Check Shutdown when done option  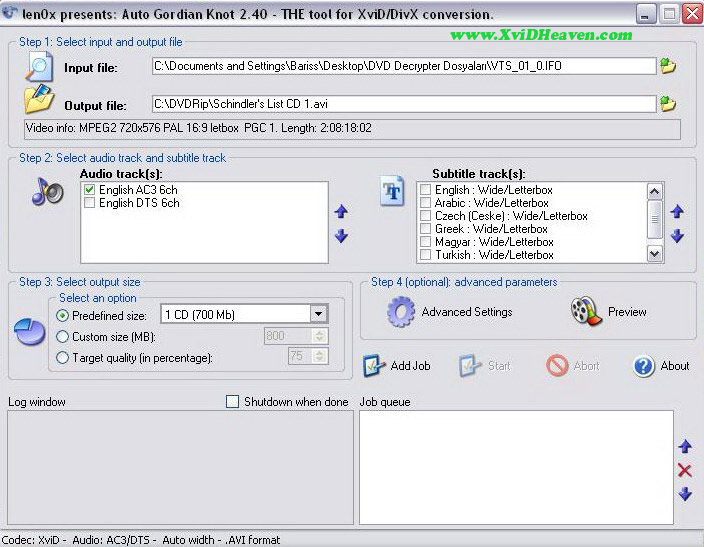point(232,401)
